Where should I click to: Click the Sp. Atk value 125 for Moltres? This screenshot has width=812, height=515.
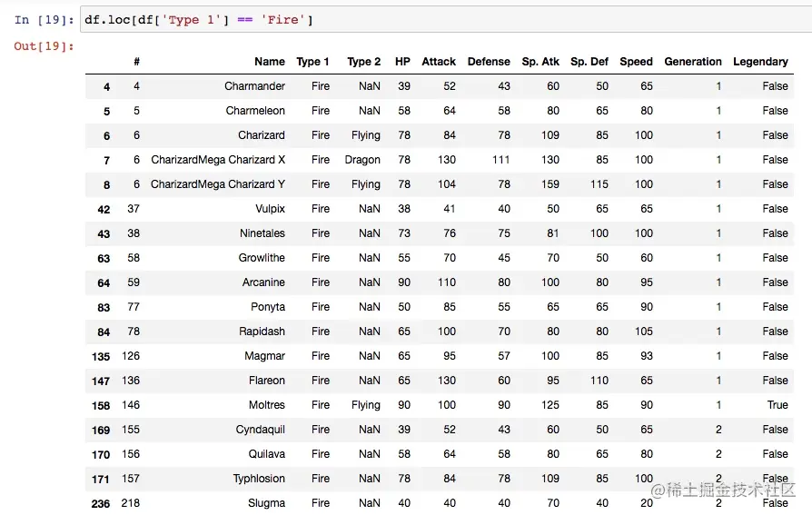(550, 405)
